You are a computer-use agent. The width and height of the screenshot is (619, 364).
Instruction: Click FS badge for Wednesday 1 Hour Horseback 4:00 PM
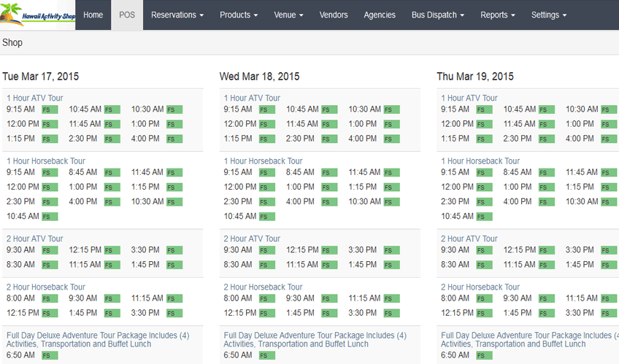click(330, 202)
